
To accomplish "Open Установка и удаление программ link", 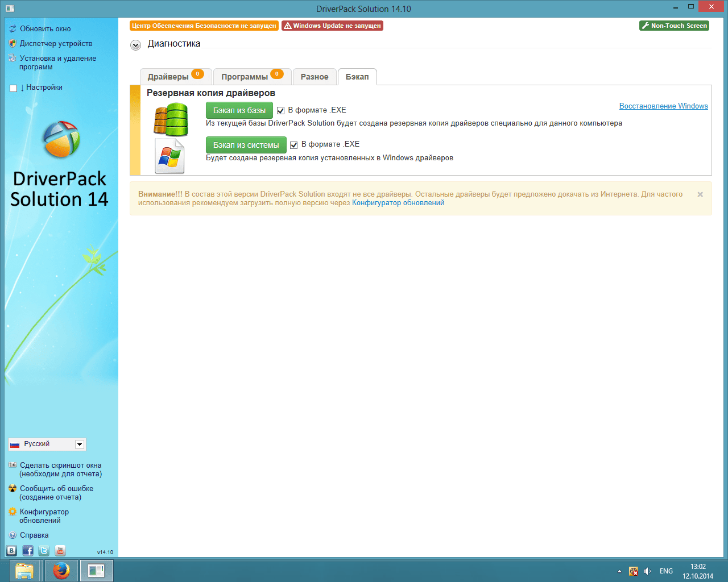I will click(x=57, y=63).
